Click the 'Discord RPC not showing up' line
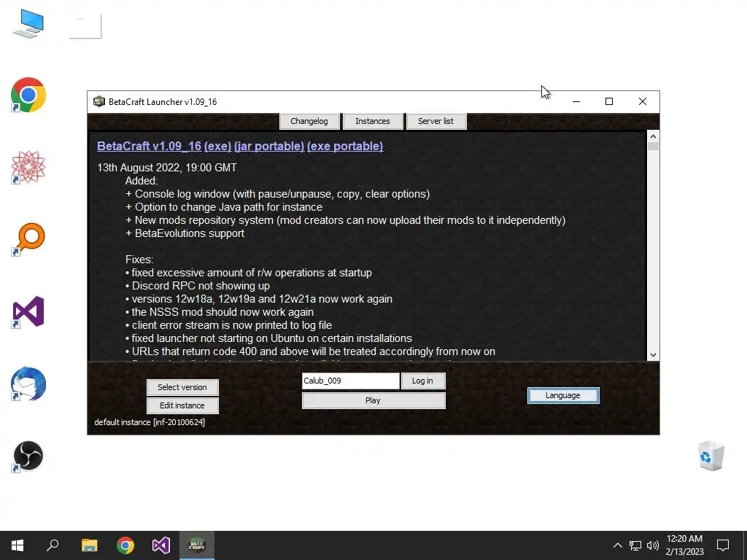747x560 pixels. pyautogui.click(x=198, y=286)
